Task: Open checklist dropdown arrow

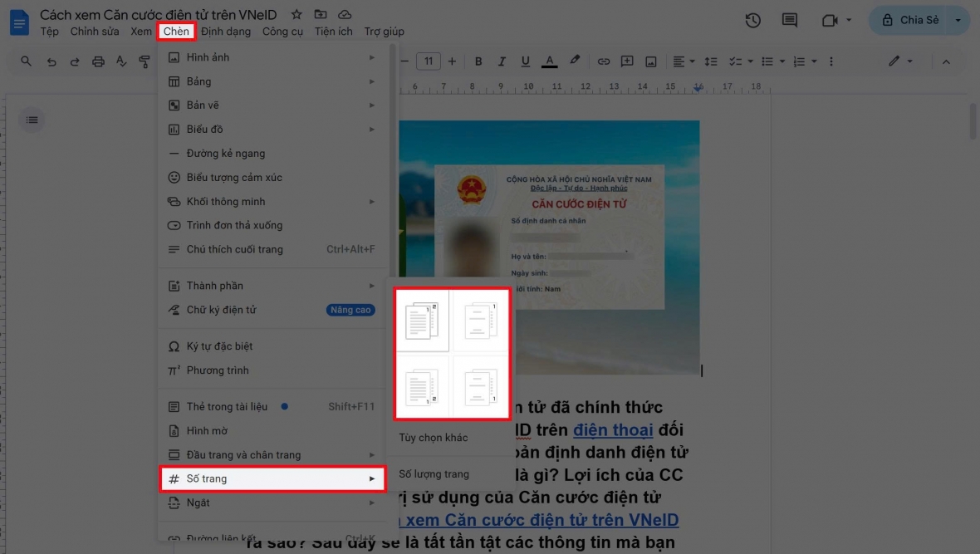Action: [750, 61]
